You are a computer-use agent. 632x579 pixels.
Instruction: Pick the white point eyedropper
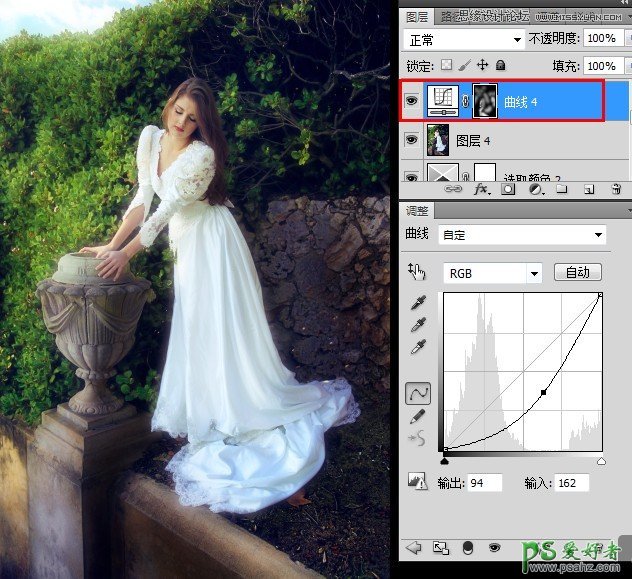[x=417, y=347]
